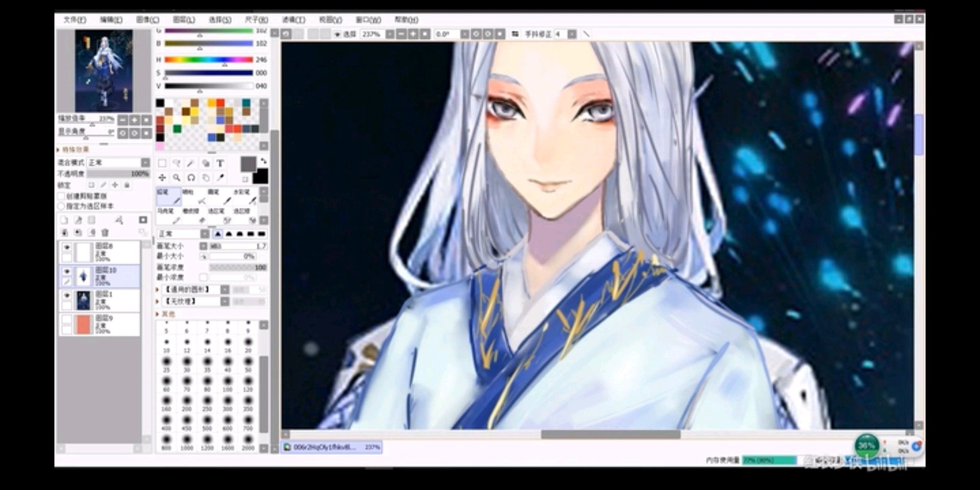Select the shape tool beside Text tool

point(206,163)
